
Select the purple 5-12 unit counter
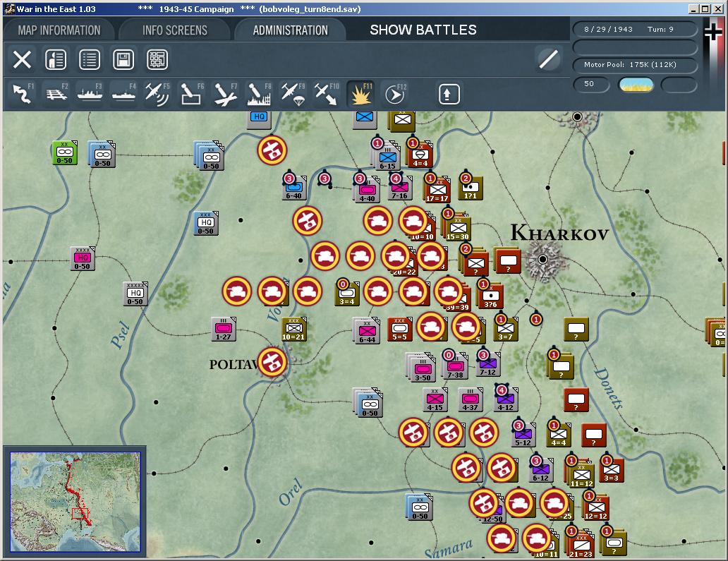click(523, 435)
